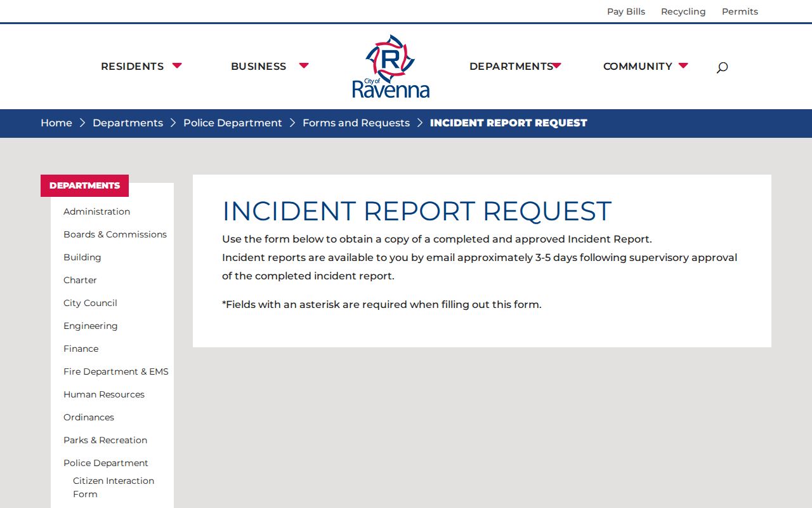Viewport: 812px width, 508px height.
Task: Select Charter in the sidebar
Action: [x=80, y=280]
